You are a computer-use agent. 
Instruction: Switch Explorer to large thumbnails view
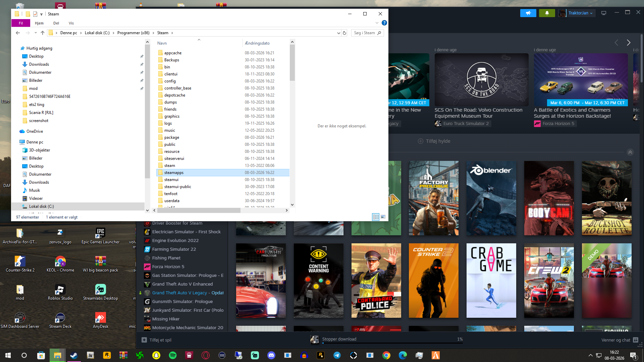(x=383, y=217)
